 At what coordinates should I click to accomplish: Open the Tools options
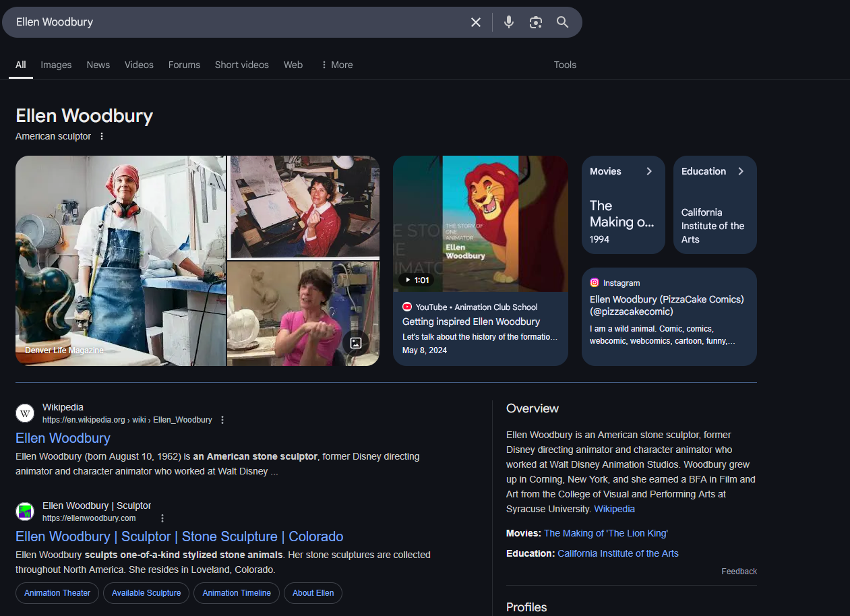(x=565, y=65)
